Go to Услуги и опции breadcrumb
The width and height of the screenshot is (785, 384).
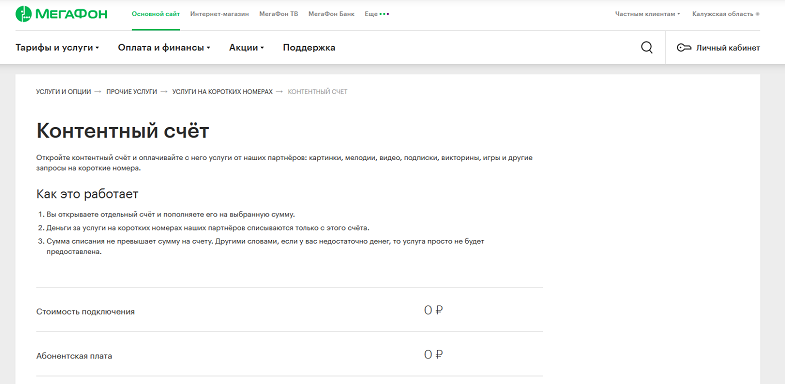(x=64, y=92)
